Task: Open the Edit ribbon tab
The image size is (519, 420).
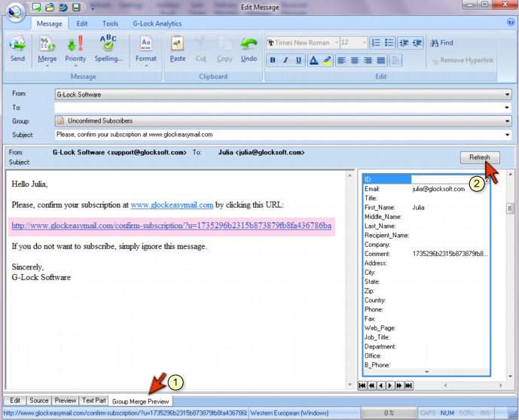Action: tap(82, 24)
